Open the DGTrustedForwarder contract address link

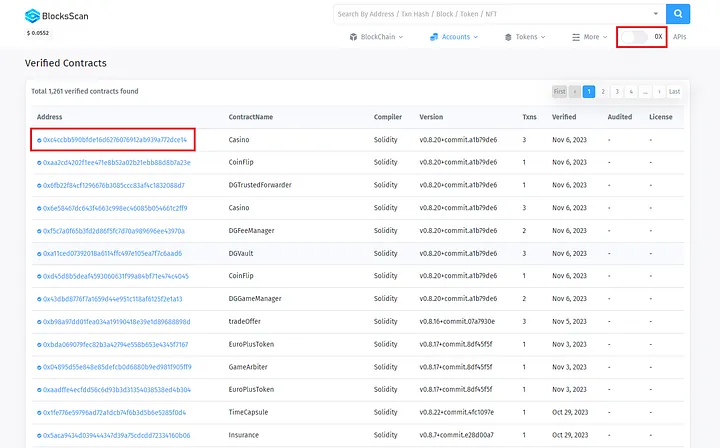point(114,185)
